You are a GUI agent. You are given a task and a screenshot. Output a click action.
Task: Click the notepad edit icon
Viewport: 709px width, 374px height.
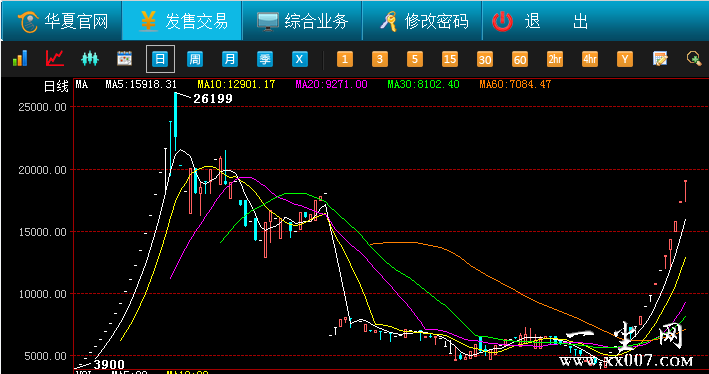coord(660,59)
